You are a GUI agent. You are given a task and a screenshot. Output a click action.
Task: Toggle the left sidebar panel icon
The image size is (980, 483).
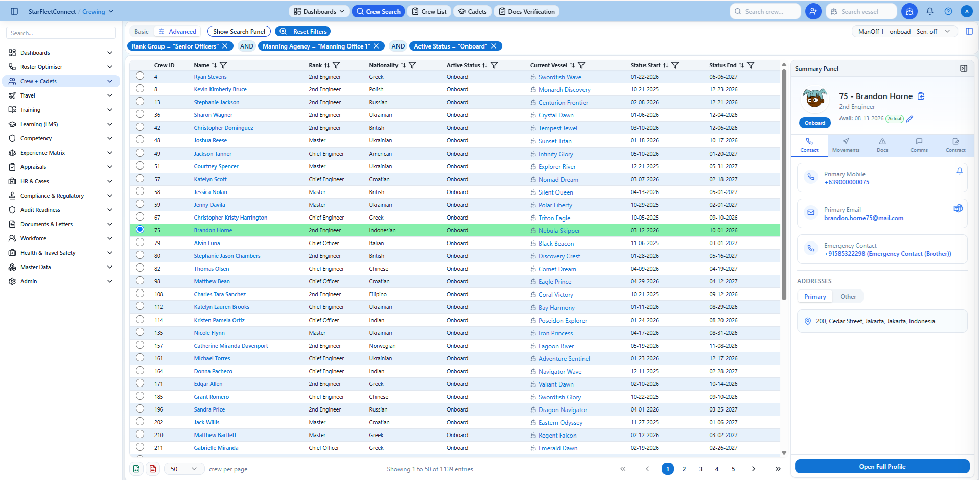click(x=14, y=11)
